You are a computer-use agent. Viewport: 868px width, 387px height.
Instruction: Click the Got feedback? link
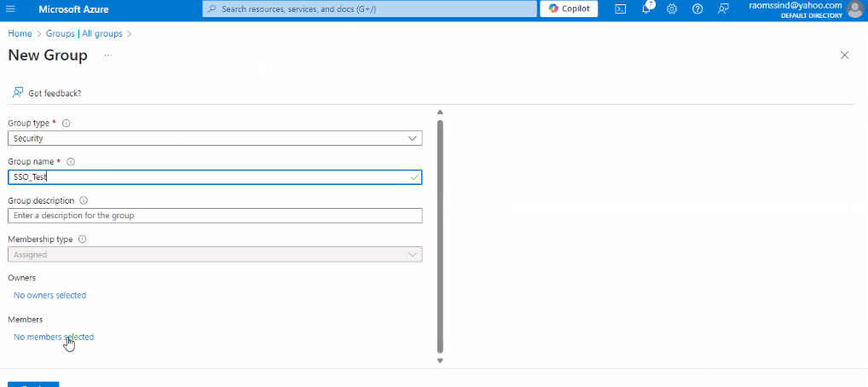55,93
